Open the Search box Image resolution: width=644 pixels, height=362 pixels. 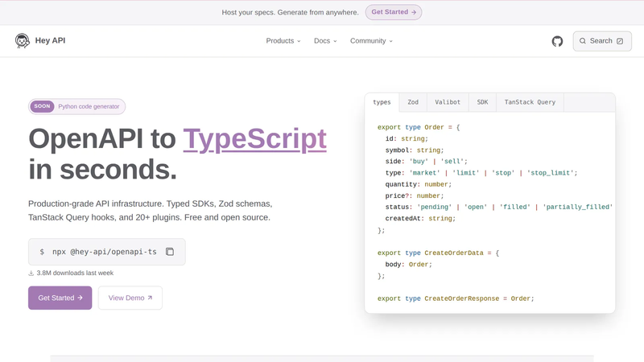tap(602, 41)
